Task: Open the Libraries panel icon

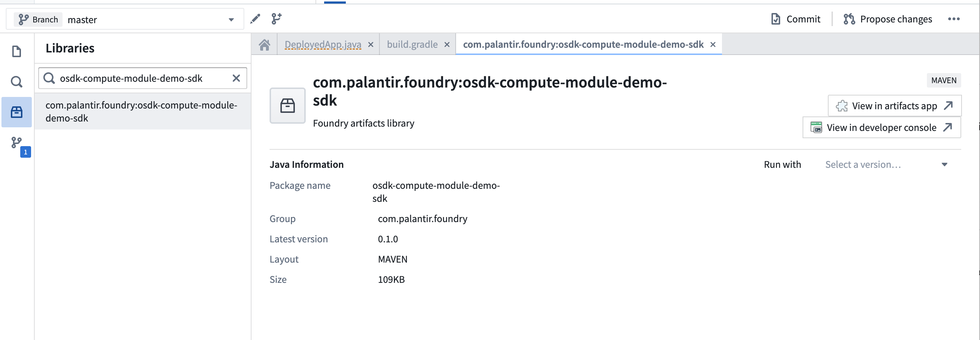Action: click(x=16, y=112)
